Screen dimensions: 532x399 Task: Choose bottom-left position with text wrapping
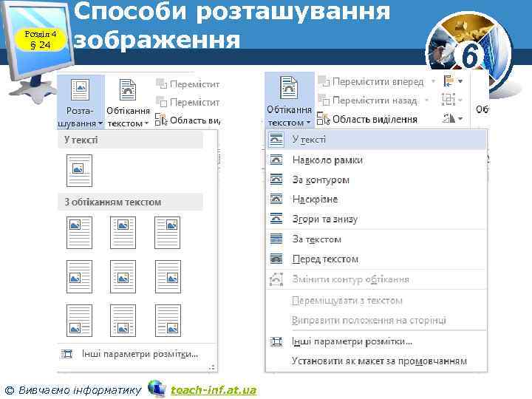click(79, 320)
